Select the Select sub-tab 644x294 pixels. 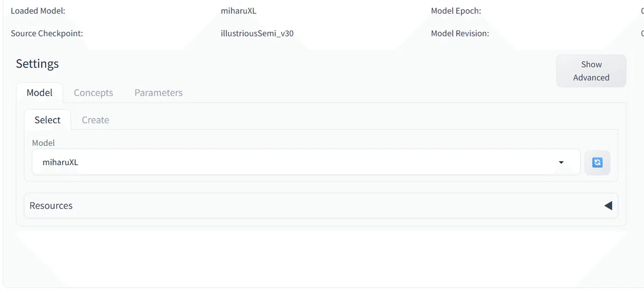[47, 120]
